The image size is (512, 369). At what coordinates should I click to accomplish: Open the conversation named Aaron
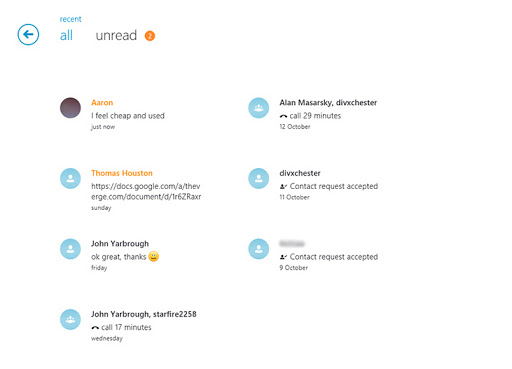coord(102,103)
